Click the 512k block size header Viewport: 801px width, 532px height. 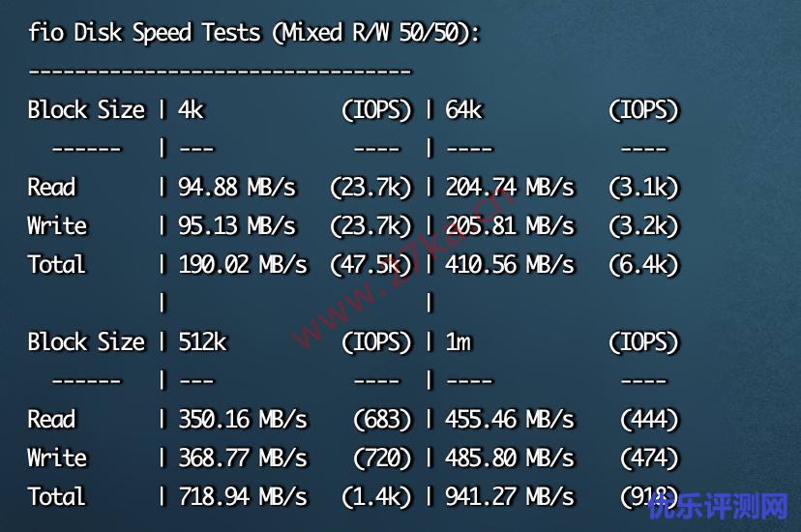[x=202, y=342]
